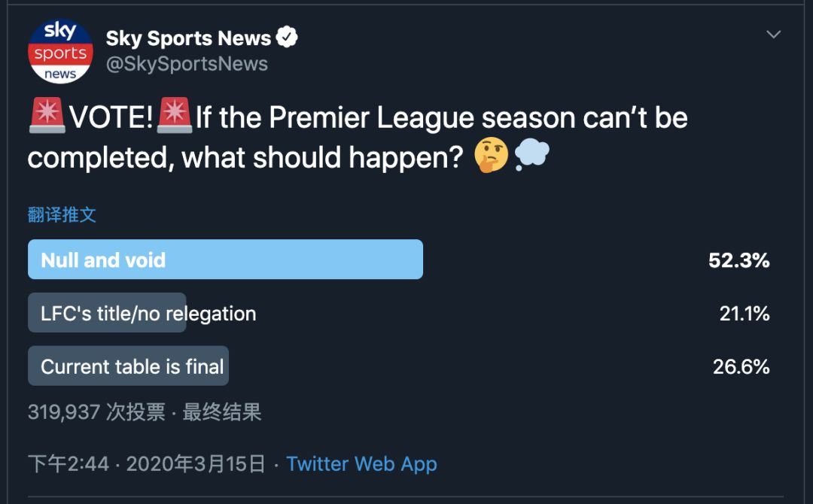Image resolution: width=813 pixels, height=504 pixels.
Task: Click the Sky Sports News profile avatar
Action: coord(60,51)
